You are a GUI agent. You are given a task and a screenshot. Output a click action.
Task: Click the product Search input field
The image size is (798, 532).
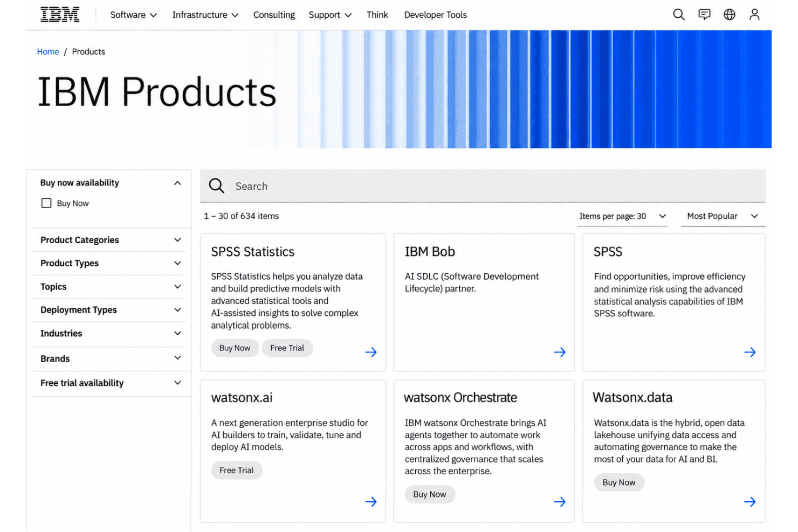pyautogui.click(x=483, y=186)
